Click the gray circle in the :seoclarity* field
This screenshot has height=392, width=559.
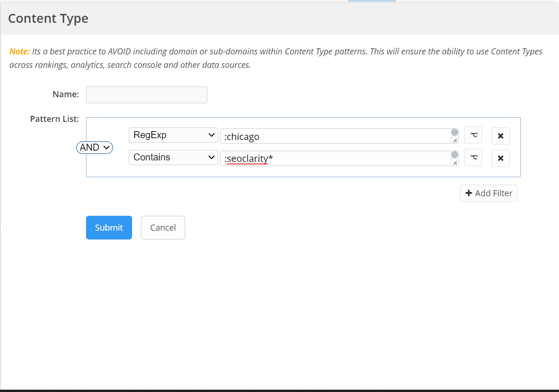(x=454, y=155)
